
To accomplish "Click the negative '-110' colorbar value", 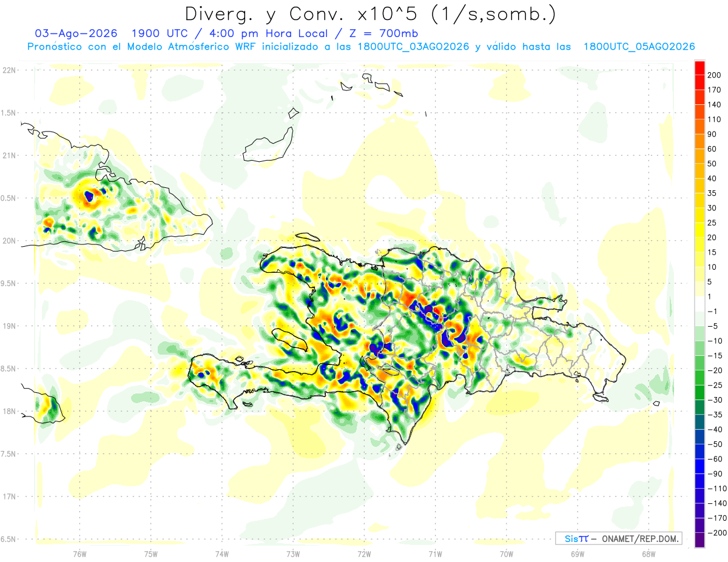I will click(717, 489).
